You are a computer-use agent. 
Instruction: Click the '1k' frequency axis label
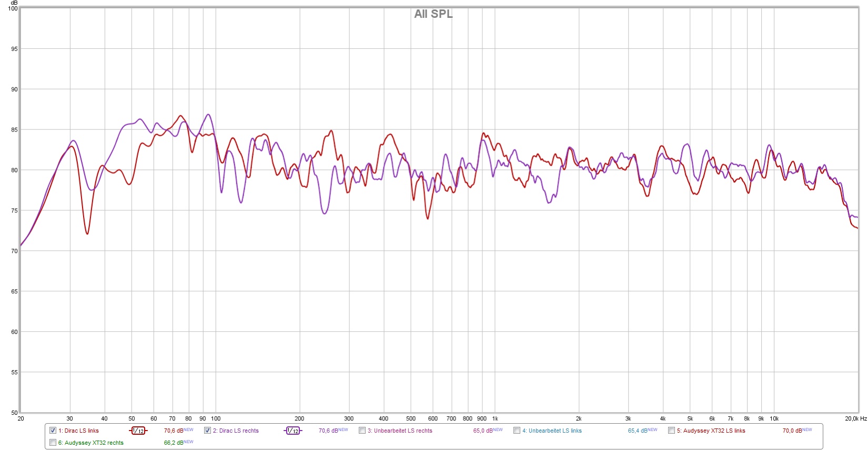[x=495, y=418]
